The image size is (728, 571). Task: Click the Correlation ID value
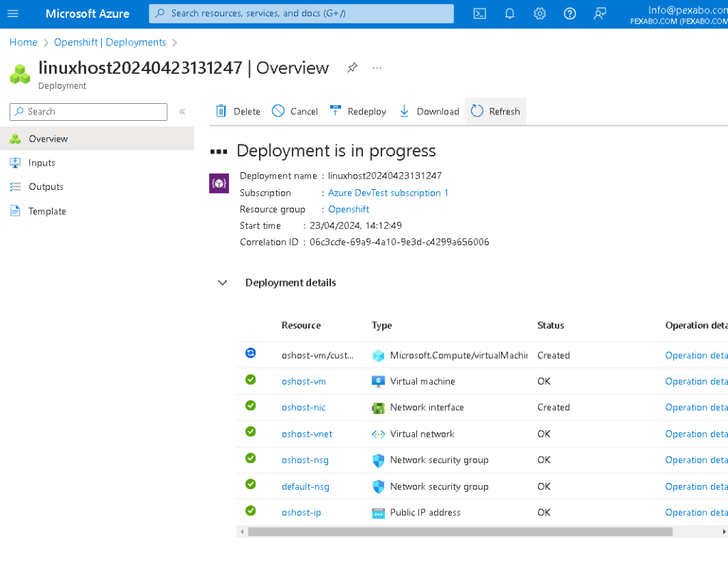point(399,242)
